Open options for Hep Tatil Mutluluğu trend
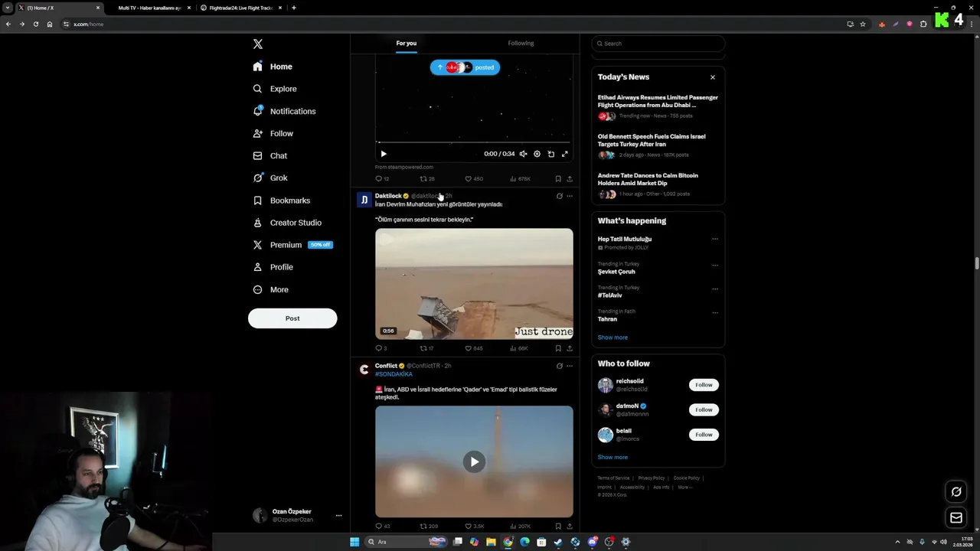The height and width of the screenshot is (551, 980). pos(715,239)
